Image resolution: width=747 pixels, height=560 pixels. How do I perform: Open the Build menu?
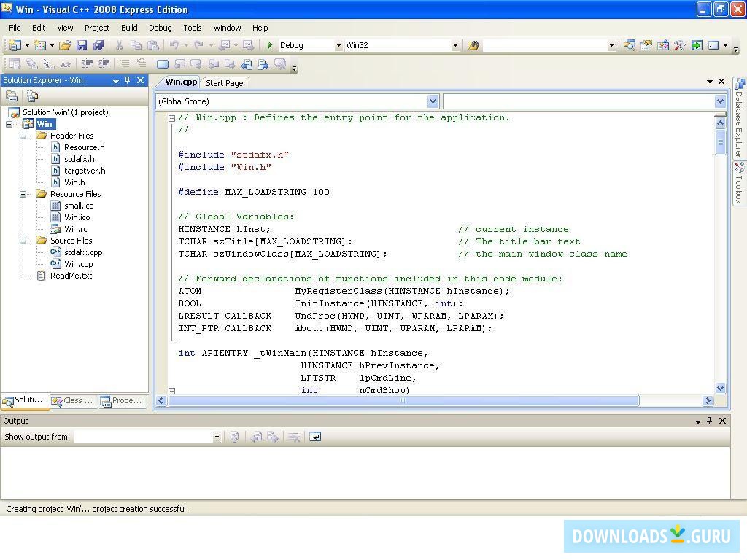point(129,28)
